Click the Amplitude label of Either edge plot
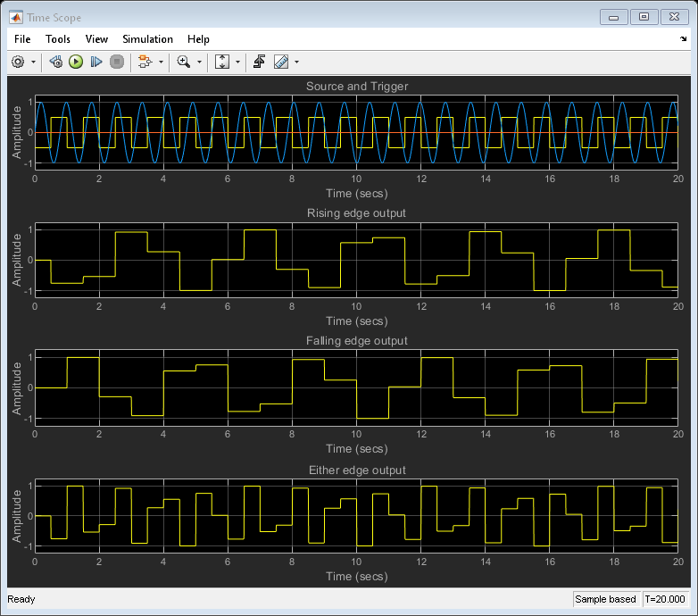 click(x=16, y=516)
